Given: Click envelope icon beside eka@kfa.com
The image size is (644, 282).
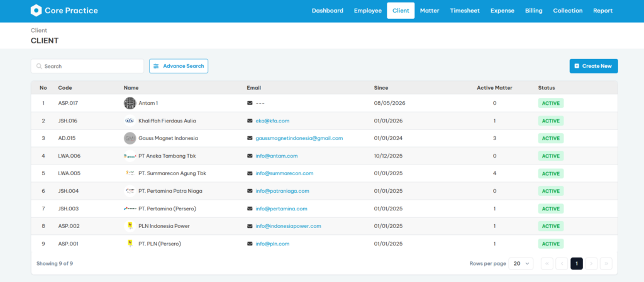Looking at the screenshot, I should pos(250,121).
